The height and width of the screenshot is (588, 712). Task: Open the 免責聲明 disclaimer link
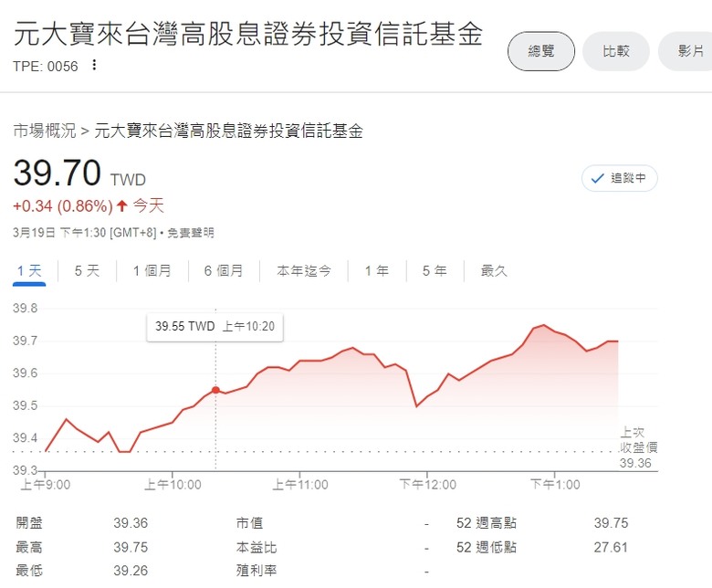click(x=191, y=233)
